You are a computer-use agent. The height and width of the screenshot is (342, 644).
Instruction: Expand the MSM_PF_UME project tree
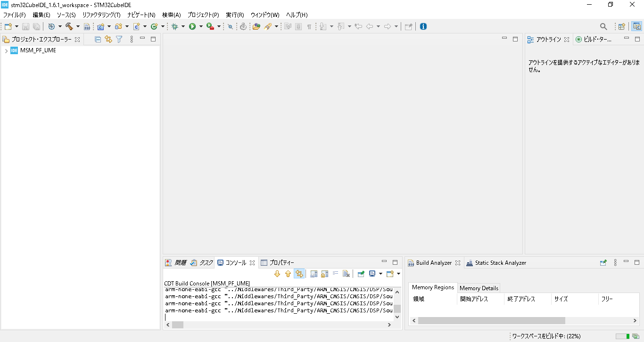point(6,50)
